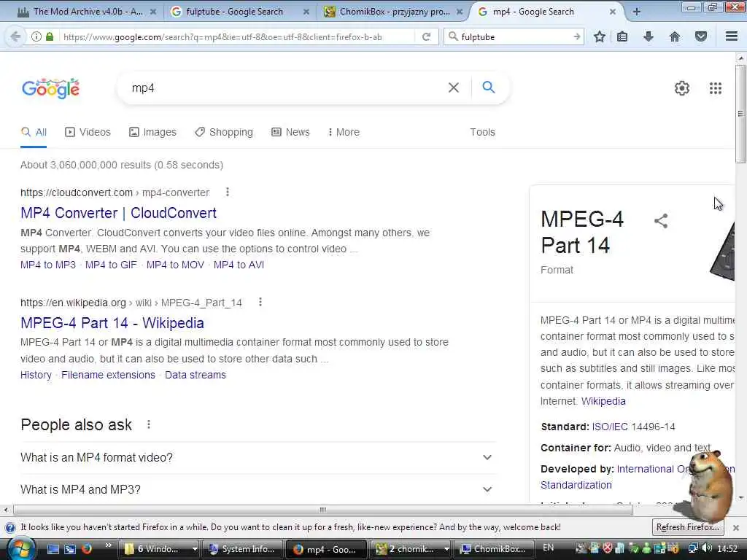Screen dimensions: 747x560
Task: Open options dots for CloudConvert result
Action: tap(228, 192)
